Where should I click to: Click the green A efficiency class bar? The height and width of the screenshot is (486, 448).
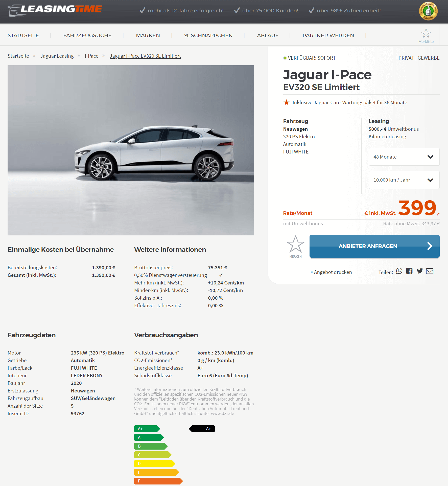click(x=149, y=437)
